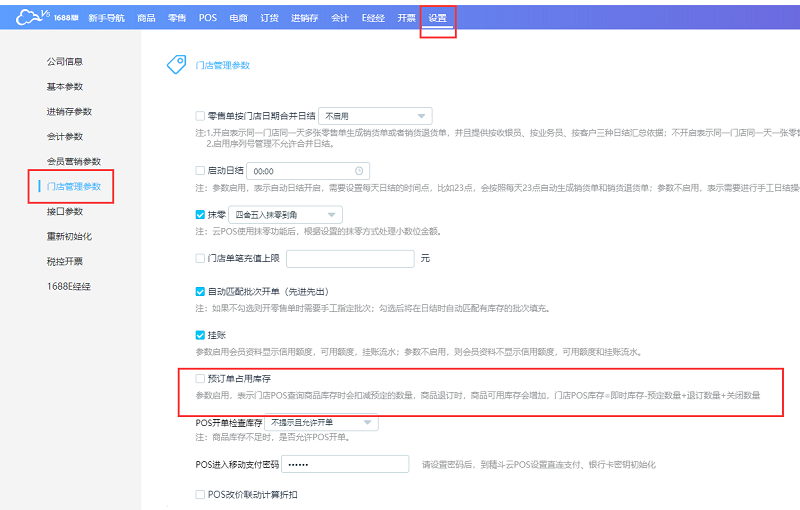Check the 预订单占用库存 checkbox
Screen dimensions: 800x510
[x=200, y=380]
